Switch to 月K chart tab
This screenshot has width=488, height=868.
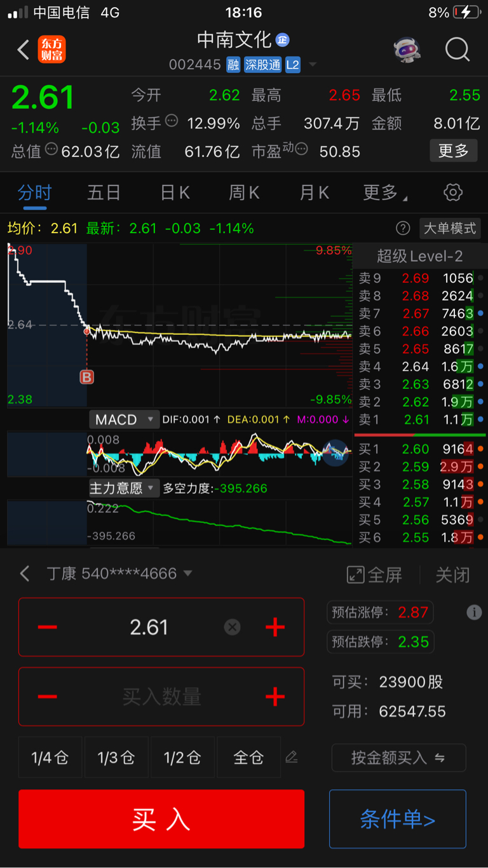click(x=314, y=193)
